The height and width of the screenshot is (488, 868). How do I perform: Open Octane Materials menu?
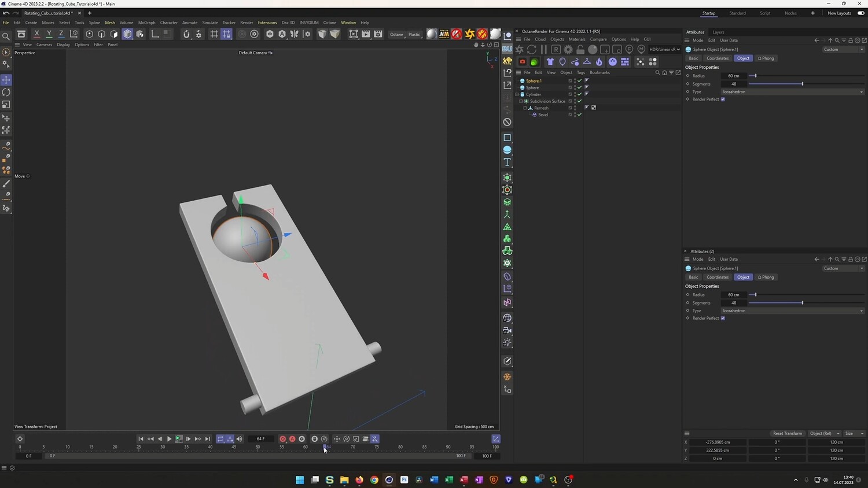(577, 39)
